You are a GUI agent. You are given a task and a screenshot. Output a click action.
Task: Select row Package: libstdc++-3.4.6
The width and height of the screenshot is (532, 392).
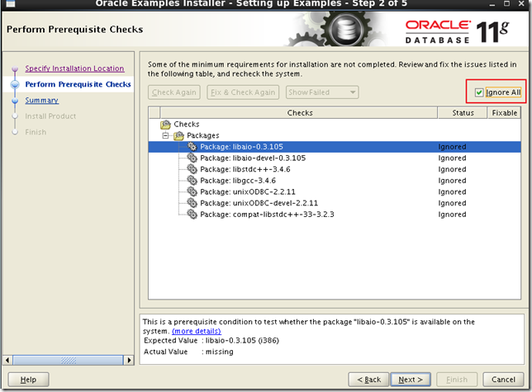(x=335, y=169)
